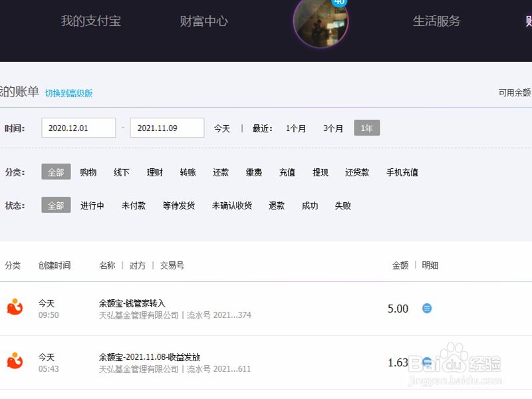
Task: Select the recent 3个月 filter
Action: coord(333,128)
